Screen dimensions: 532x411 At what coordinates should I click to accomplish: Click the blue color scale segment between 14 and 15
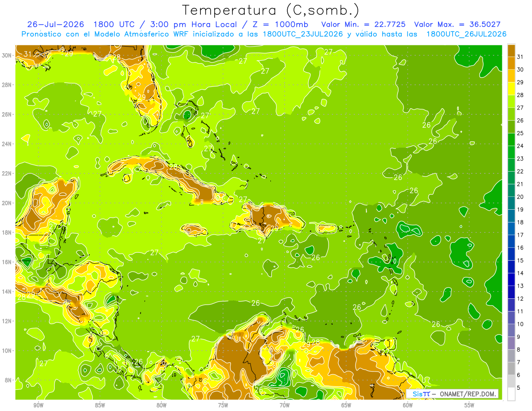point(511,266)
